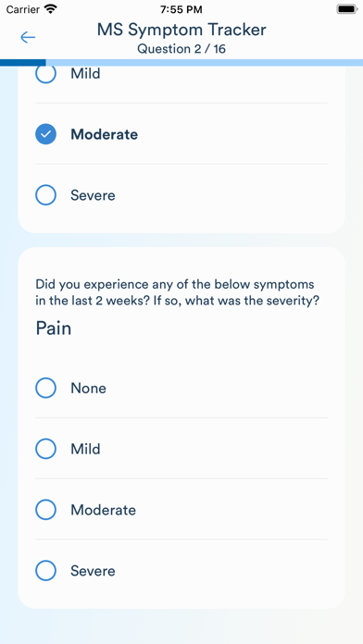Image resolution: width=363 pixels, height=644 pixels.
Task: Pick Moderate for Pain severity
Action: [181, 509]
